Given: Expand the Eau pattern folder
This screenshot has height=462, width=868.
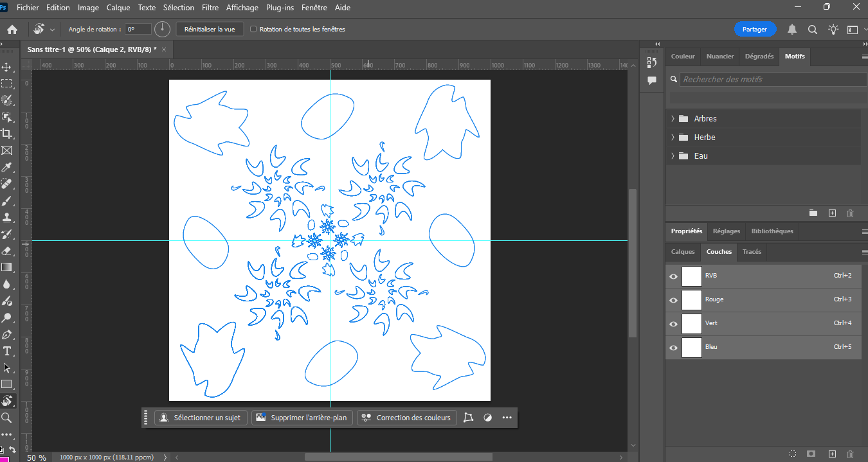Looking at the screenshot, I should pyautogui.click(x=673, y=155).
